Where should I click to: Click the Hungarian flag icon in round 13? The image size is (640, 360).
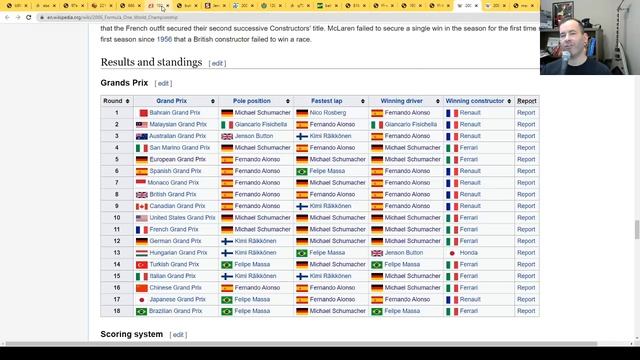[x=142, y=253]
